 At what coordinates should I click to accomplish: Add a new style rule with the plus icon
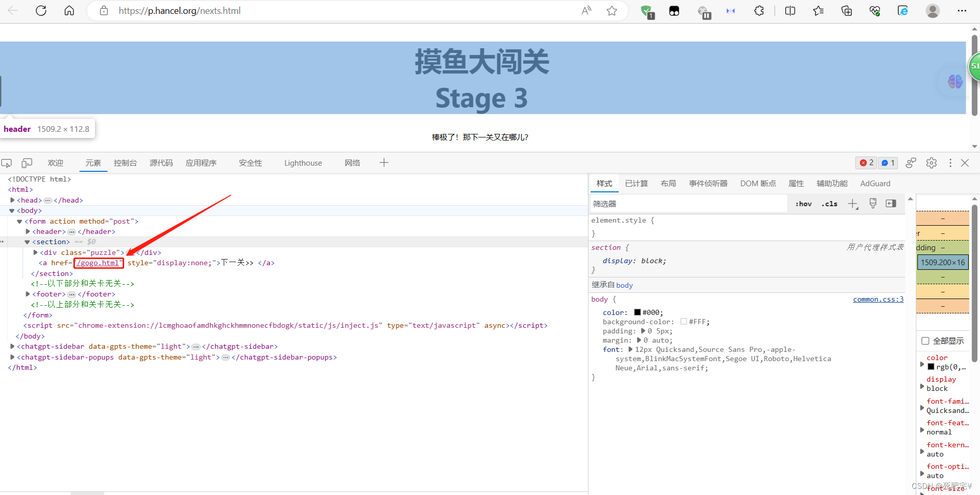(853, 204)
